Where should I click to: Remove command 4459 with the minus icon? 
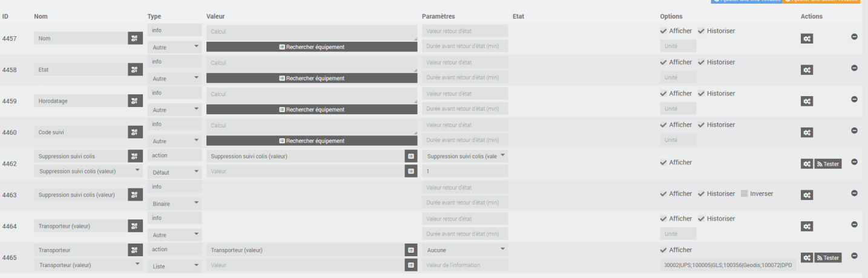coord(854,99)
